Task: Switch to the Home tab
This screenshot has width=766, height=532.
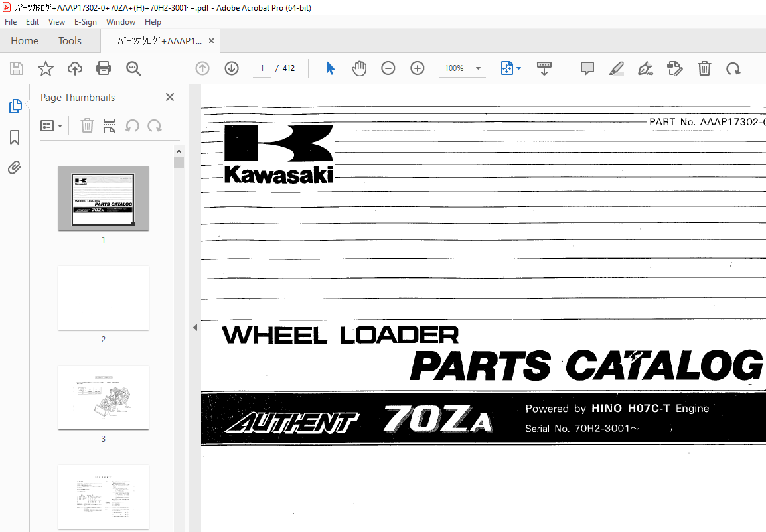Action: [25, 41]
